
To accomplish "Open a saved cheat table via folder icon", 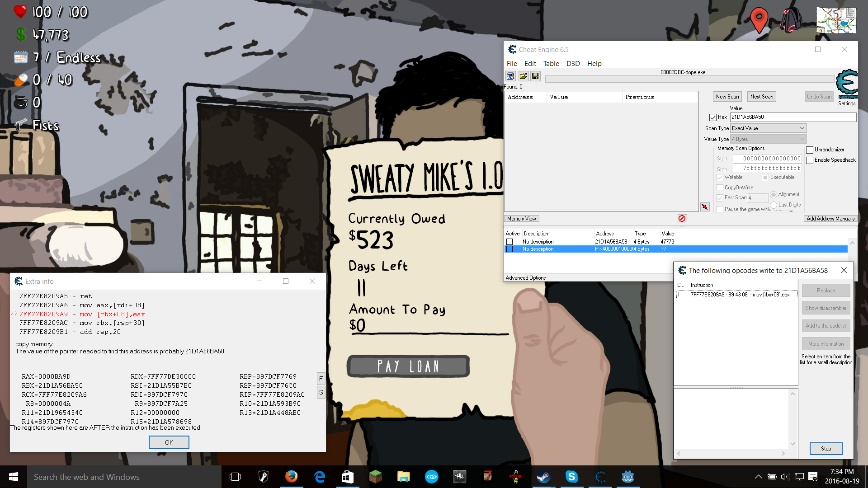I will point(523,76).
